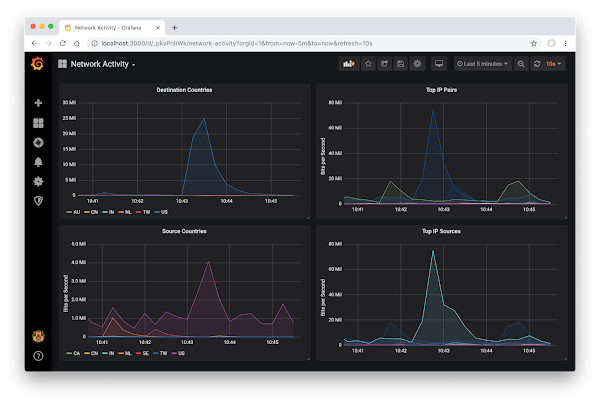Reload the page with the browser reload button
Viewport: 600px width, 404px height.
pyautogui.click(x=63, y=43)
